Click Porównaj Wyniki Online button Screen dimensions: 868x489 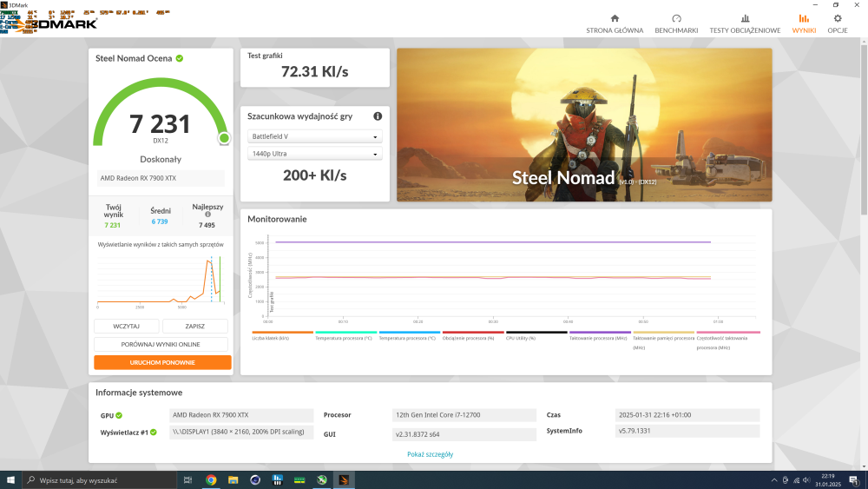pyautogui.click(x=162, y=344)
